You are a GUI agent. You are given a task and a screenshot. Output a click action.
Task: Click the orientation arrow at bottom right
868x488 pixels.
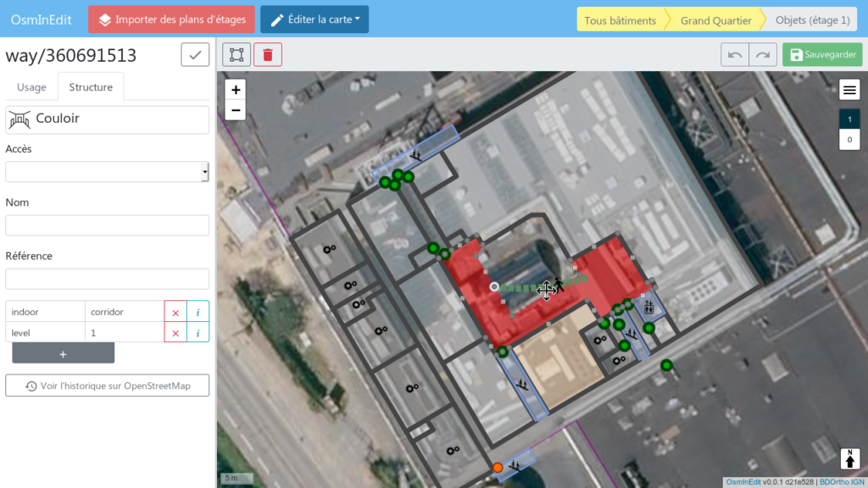pyautogui.click(x=849, y=458)
